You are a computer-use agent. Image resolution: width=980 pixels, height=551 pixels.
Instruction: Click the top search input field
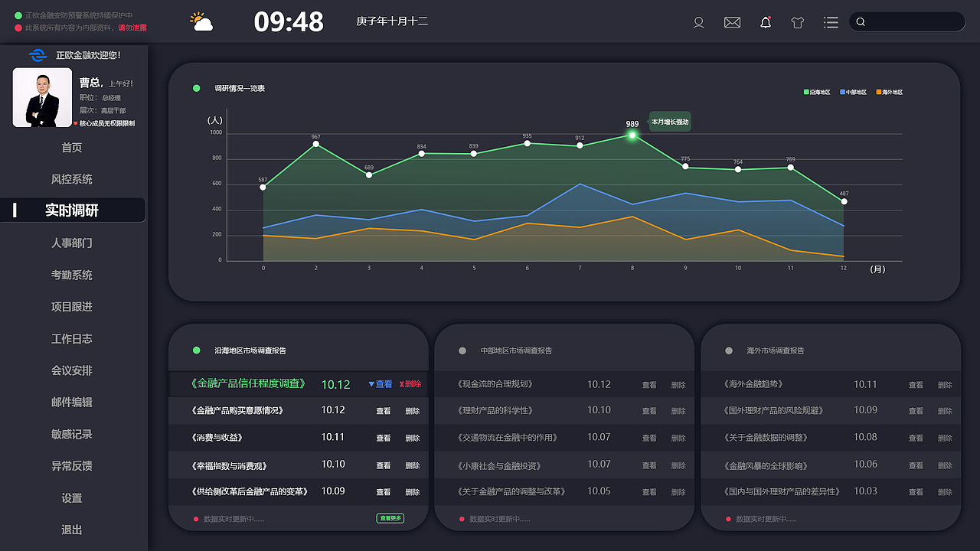tap(907, 21)
